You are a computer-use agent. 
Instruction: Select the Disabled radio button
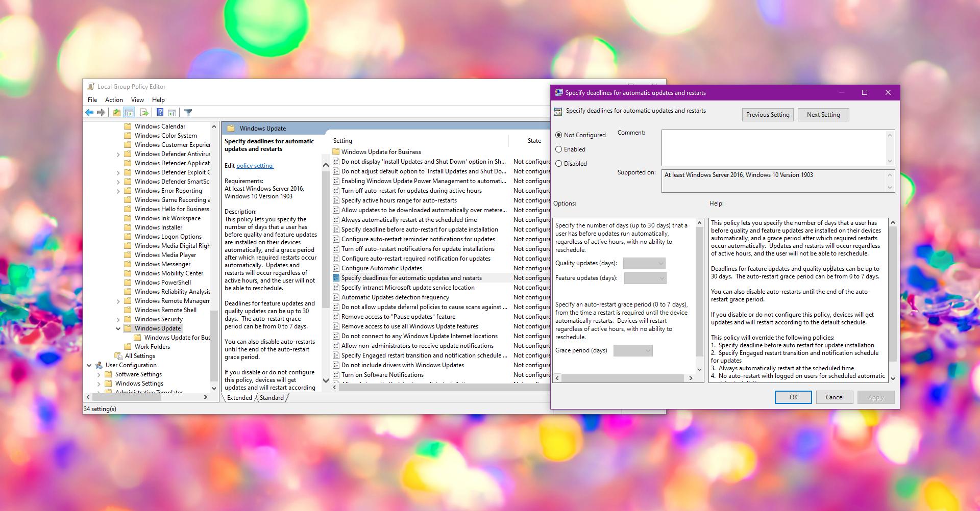pos(558,164)
